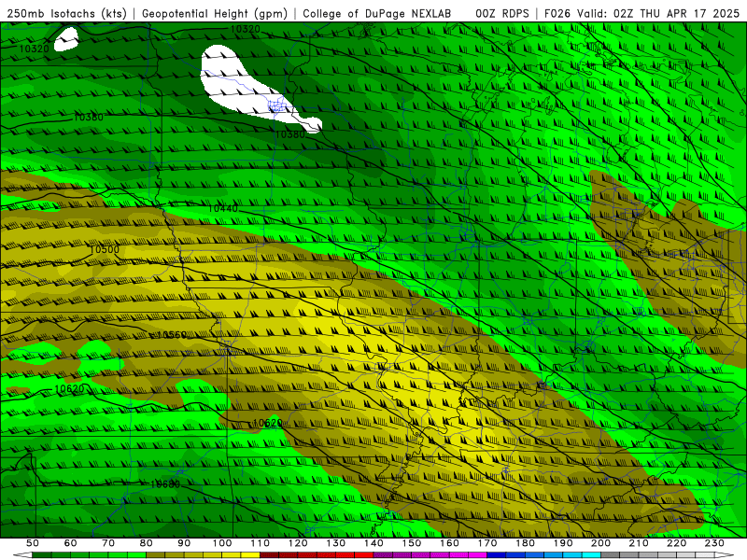The width and height of the screenshot is (747, 560).
Task: Click the 80 value on the color scale
Action: point(147,543)
